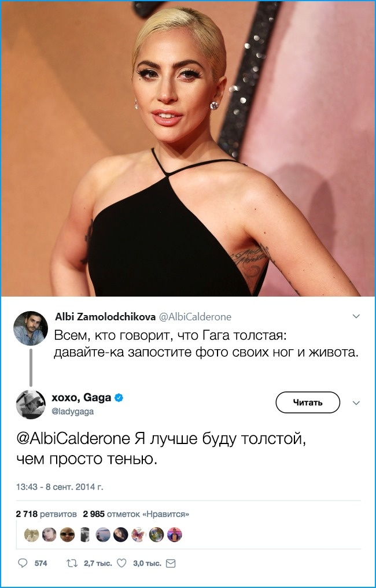The image size is (376, 588).
Task: Open the @AlbiCalderone handle link
Action: click(195, 317)
